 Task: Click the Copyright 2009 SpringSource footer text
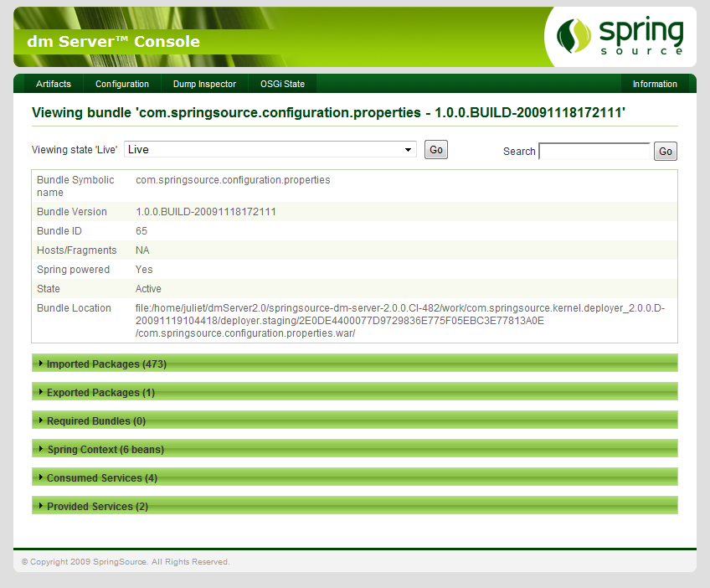click(126, 562)
